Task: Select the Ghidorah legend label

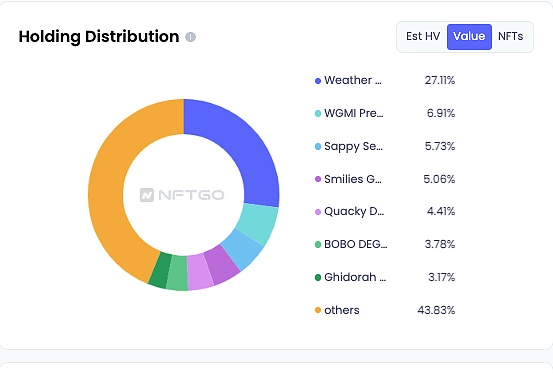Action: [x=355, y=277]
